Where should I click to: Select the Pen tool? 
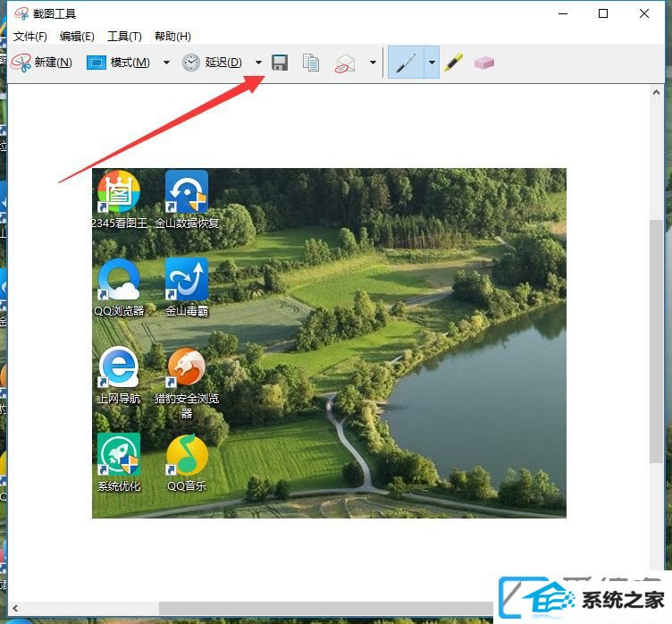point(406,63)
